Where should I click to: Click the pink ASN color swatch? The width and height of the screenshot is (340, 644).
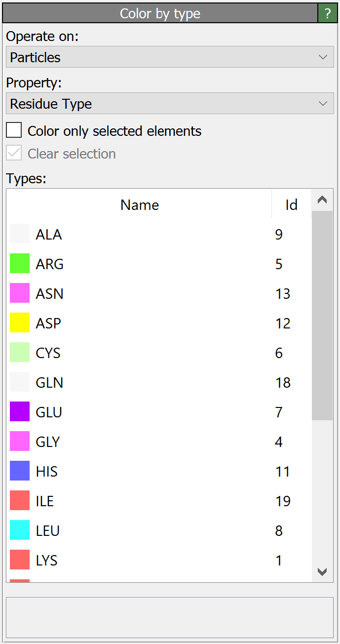point(20,293)
